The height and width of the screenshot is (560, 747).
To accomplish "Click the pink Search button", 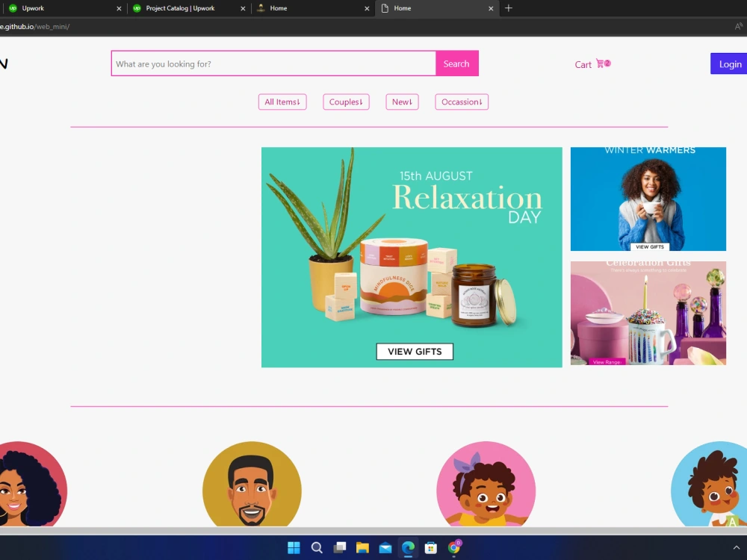I will [457, 63].
